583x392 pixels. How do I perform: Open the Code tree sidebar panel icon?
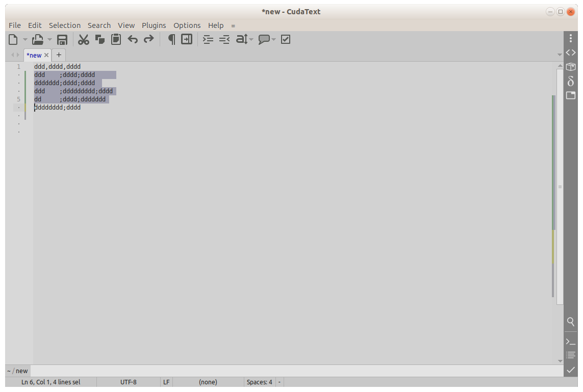571,53
